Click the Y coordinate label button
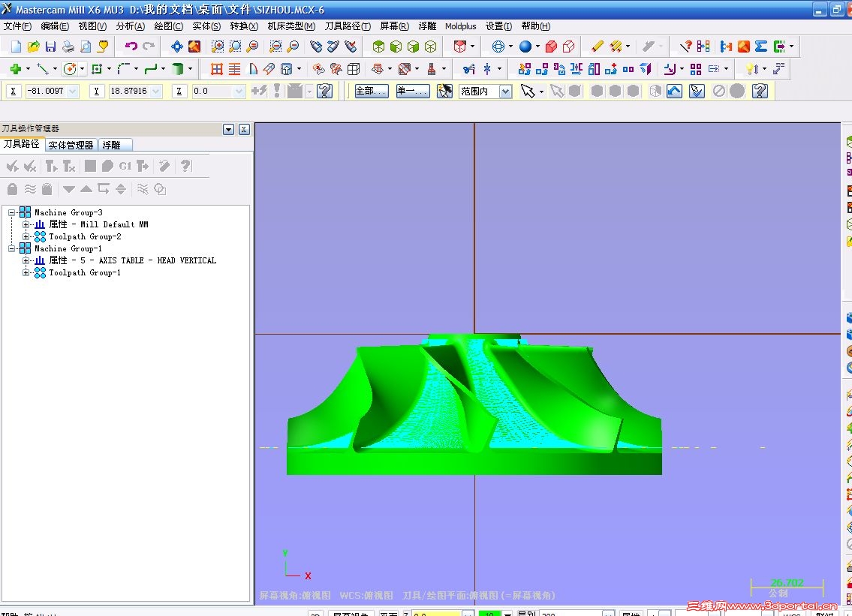Image resolution: width=852 pixels, height=616 pixels. click(96, 92)
